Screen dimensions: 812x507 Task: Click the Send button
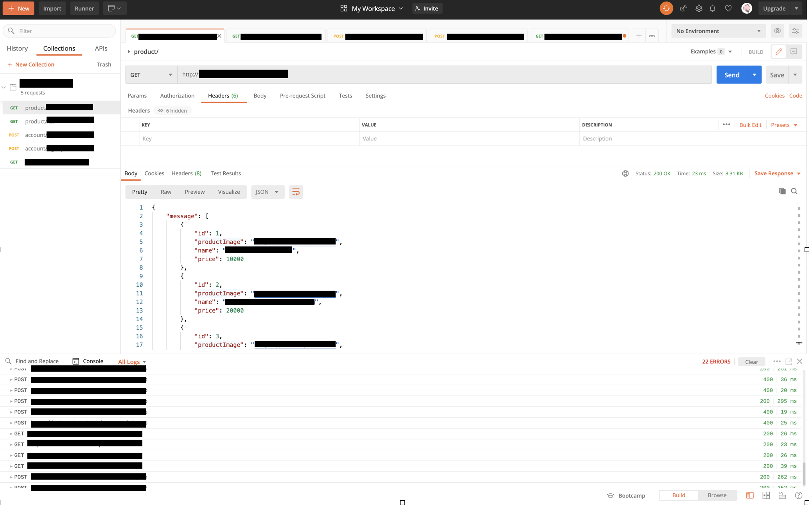click(731, 75)
